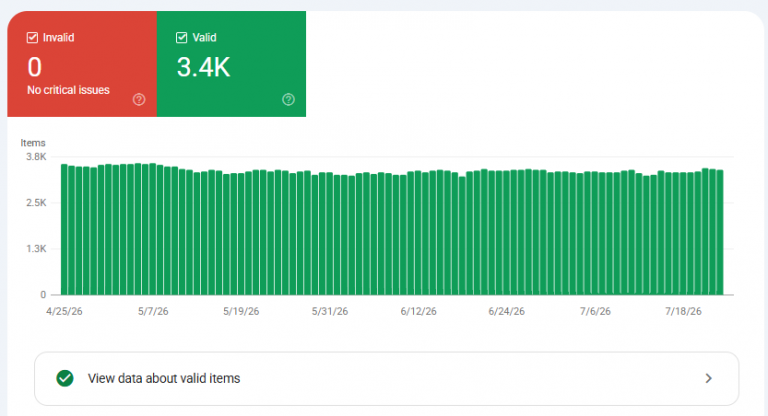
Task: Click the help icon in Invalid card
Action: 139,99
